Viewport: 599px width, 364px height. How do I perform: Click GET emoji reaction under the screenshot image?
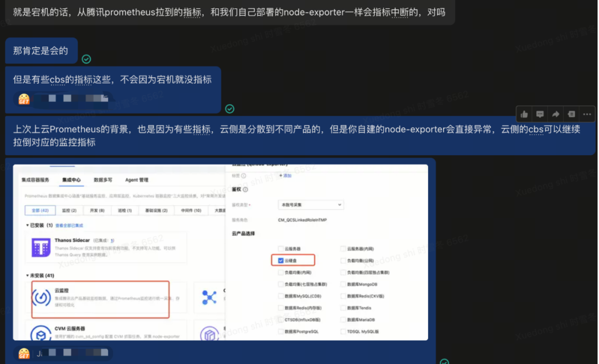click(x=24, y=353)
